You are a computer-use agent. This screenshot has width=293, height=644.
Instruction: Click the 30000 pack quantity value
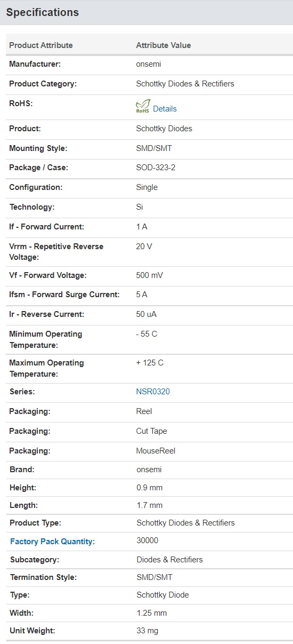point(148,540)
